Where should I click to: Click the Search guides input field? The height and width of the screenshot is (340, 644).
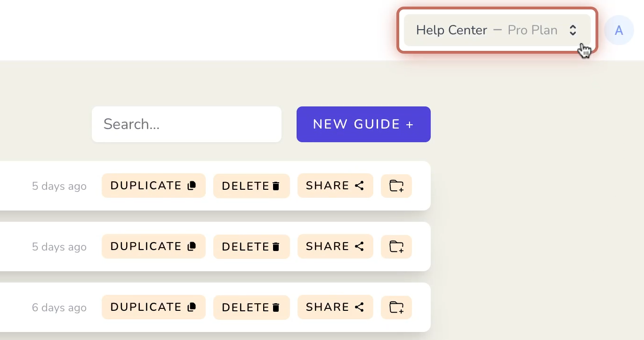point(186,124)
